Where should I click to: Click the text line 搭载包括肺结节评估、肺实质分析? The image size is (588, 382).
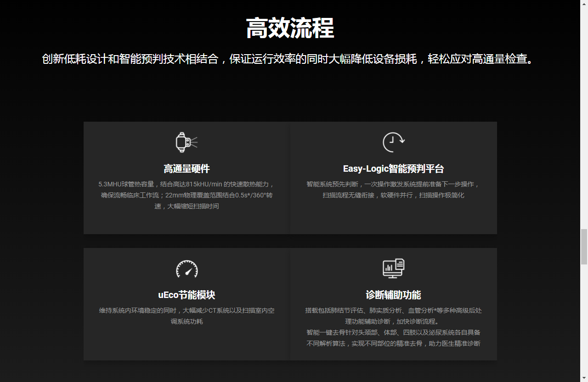(393, 310)
